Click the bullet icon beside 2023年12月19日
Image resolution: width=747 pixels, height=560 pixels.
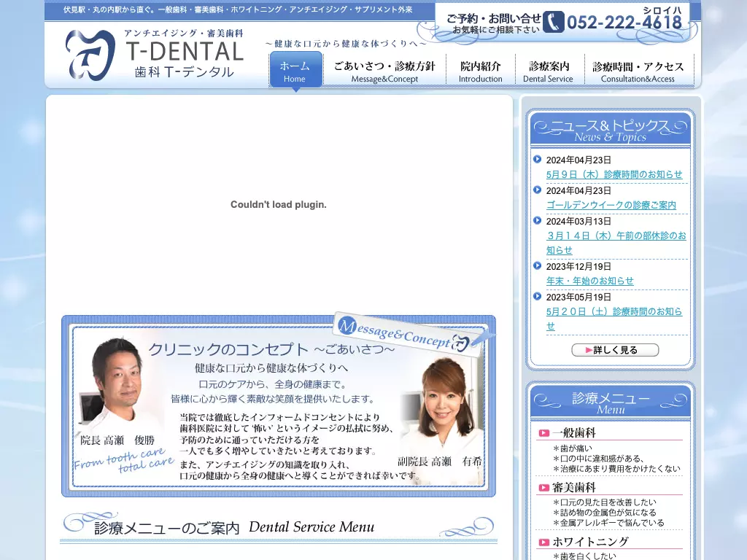tap(538, 265)
